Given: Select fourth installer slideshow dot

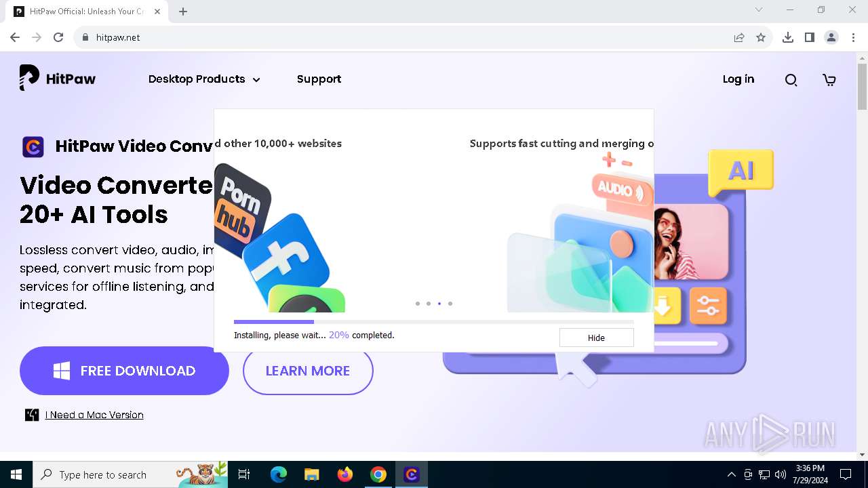Looking at the screenshot, I should [x=450, y=304].
